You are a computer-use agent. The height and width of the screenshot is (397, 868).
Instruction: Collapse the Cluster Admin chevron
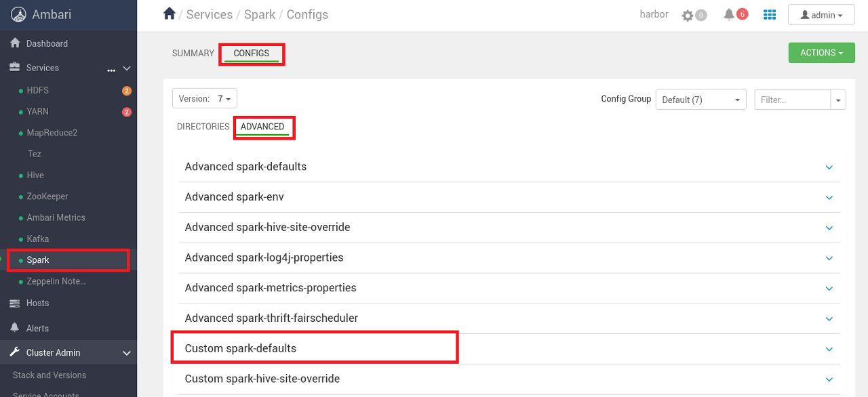pos(126,353)
